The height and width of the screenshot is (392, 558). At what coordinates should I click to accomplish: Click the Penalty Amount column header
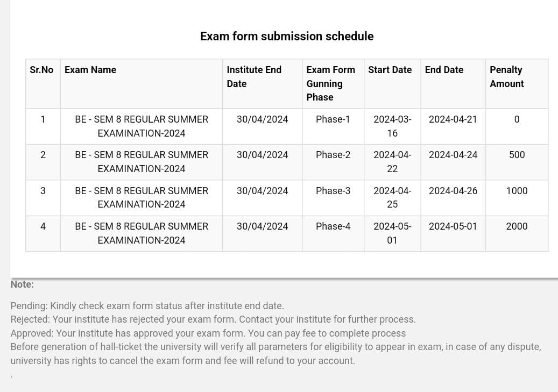pyautogui.click(x=507, y=77)
